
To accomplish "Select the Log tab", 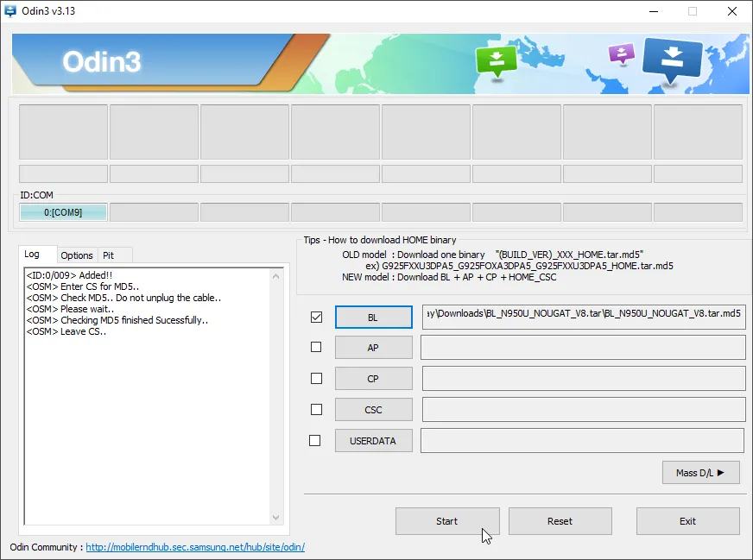I will [37, 255].
